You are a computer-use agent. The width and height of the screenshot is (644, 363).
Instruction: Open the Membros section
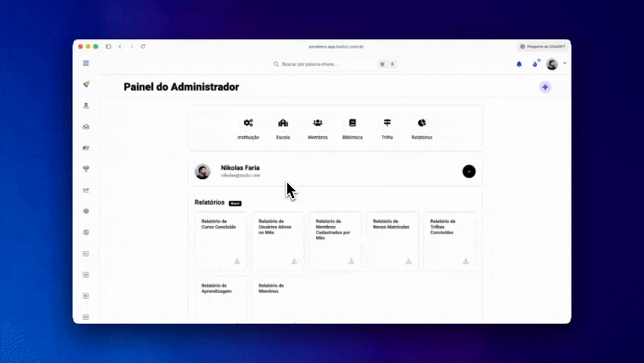click(x=317, y=123)
